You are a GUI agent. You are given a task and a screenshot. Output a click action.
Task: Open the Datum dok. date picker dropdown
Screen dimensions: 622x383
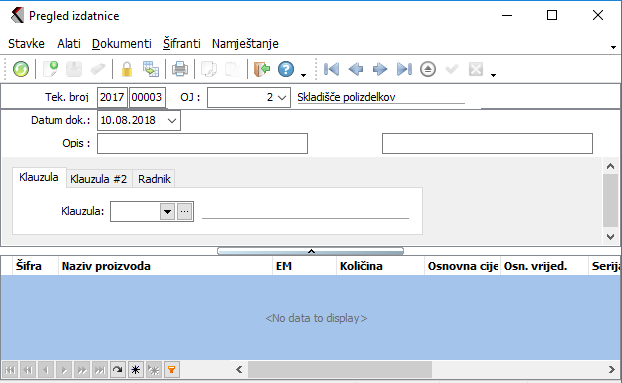pyautogui.click(x=172, y=121)
